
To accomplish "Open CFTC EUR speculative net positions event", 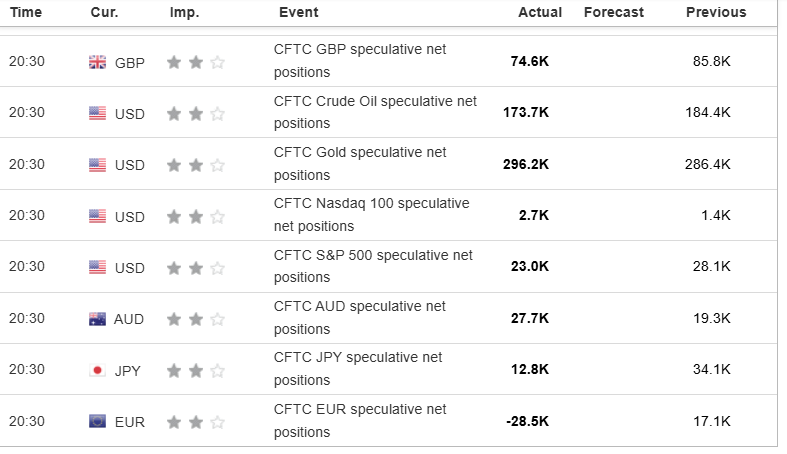I will click(x=360, y=421).
